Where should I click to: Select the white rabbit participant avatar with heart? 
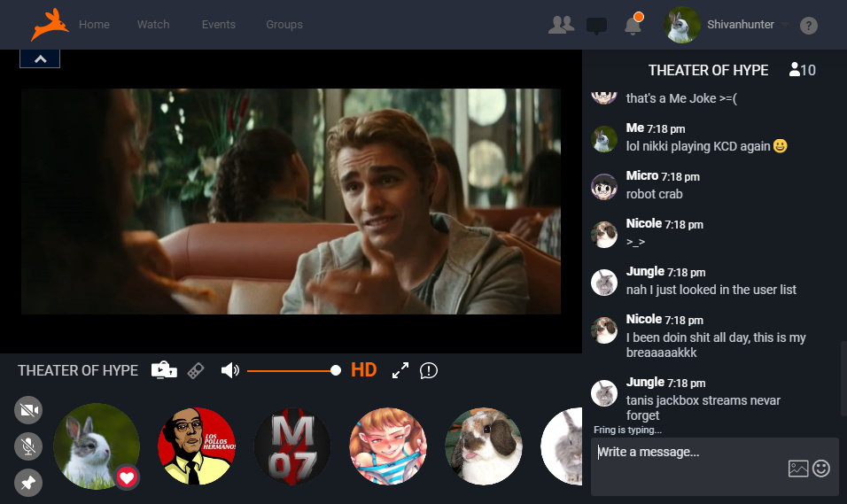[97, 446]
